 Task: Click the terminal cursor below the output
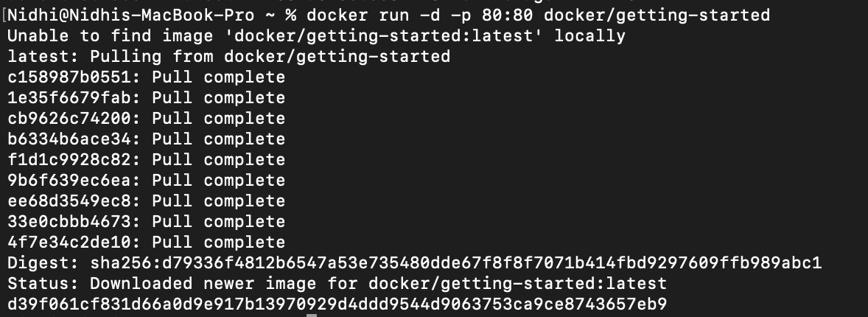tap(312, 315)
